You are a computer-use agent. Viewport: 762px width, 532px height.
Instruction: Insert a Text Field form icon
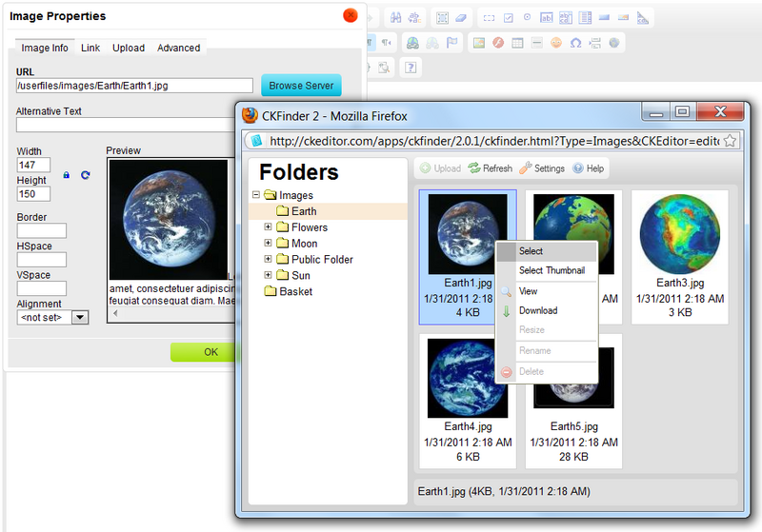[x=547, y=18]
